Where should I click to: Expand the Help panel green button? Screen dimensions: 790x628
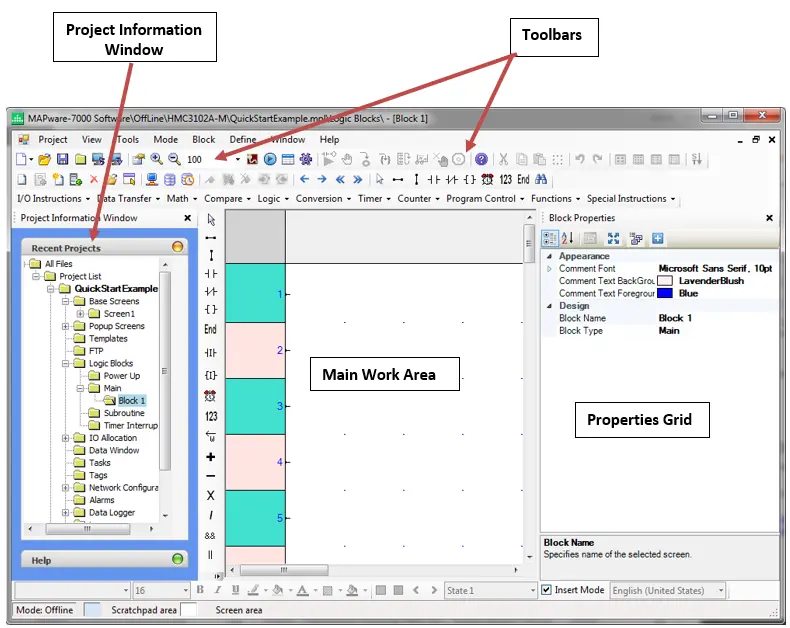tap(177, 559)
